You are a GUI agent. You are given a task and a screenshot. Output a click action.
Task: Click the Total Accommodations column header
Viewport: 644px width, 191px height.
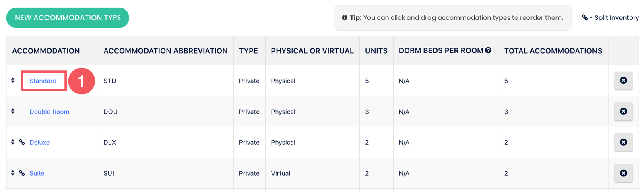click(553, 51)
